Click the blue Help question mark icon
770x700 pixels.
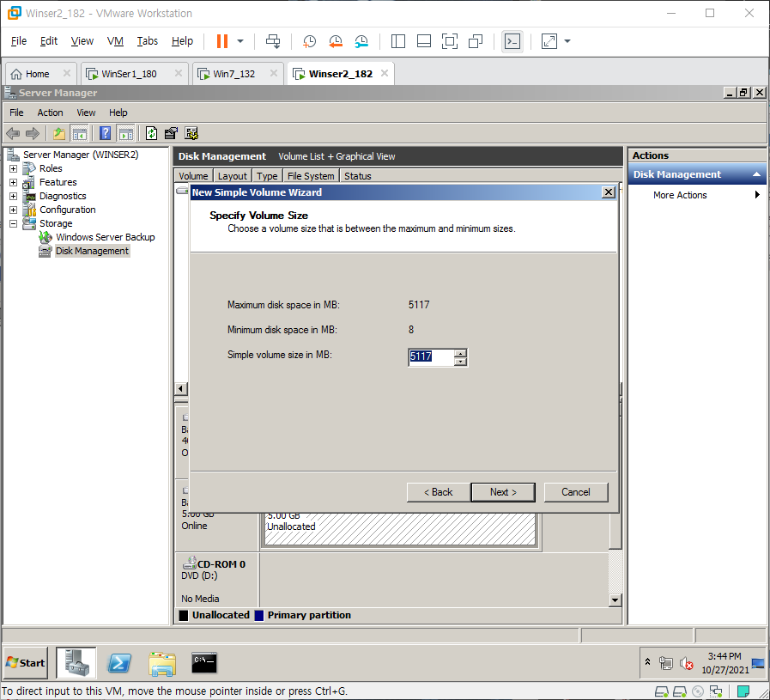pos(105,133)
